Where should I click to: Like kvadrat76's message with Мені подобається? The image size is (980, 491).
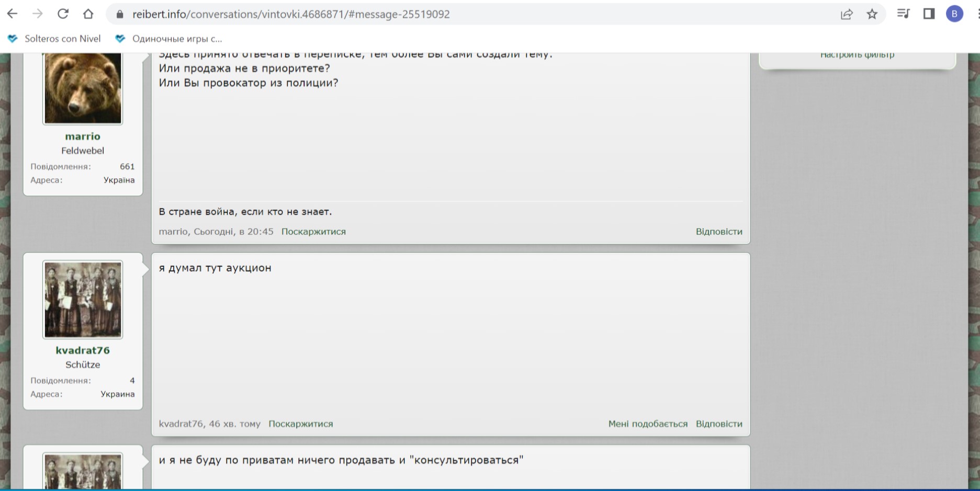pyautogui.click(x=648, y=424)
